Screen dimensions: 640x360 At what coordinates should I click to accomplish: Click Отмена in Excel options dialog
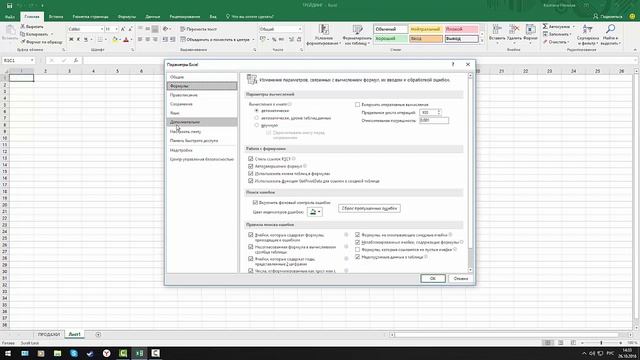tap(461, 278)
